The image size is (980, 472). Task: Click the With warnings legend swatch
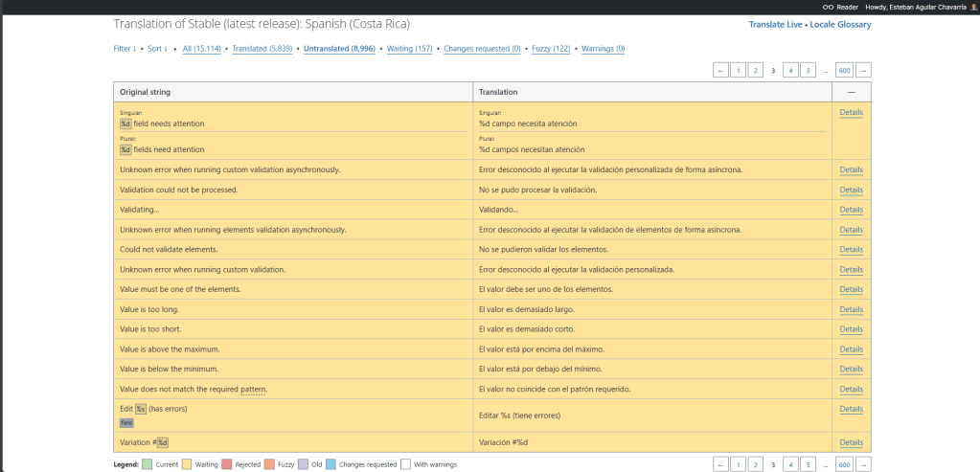[x=406, y=464]
